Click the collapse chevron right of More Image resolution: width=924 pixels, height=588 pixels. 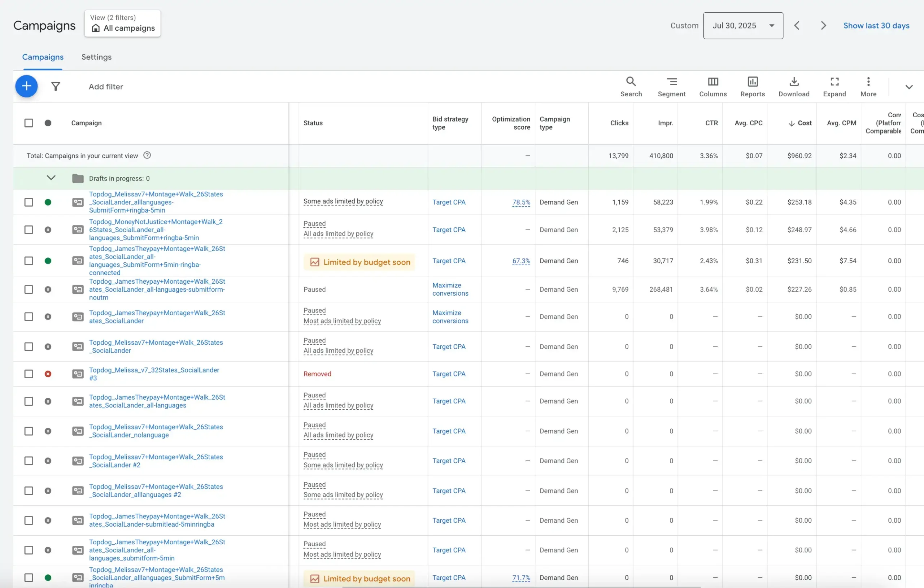pyautogui.click(x=908, y=87)
